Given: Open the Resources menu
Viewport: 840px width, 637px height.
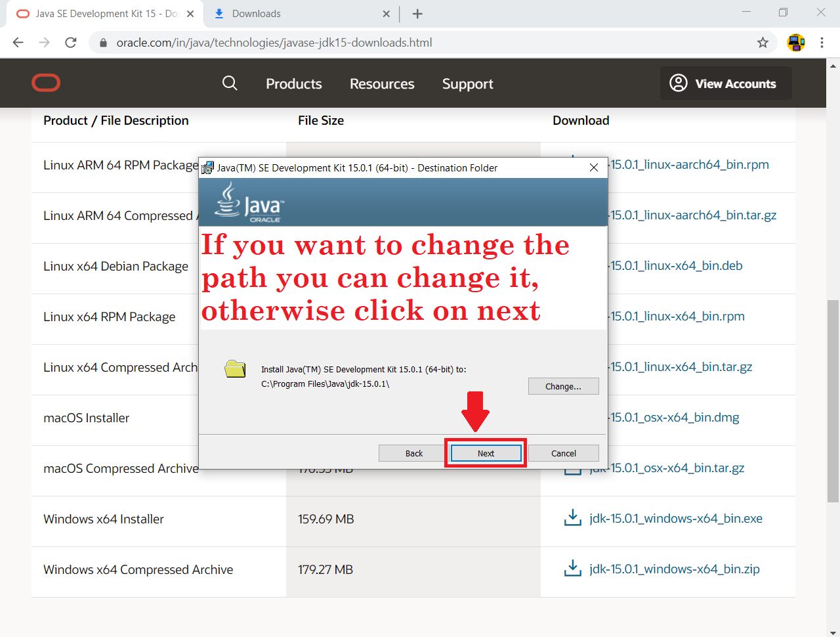Looking at the screenshot, I should click(x=382, y=84).
